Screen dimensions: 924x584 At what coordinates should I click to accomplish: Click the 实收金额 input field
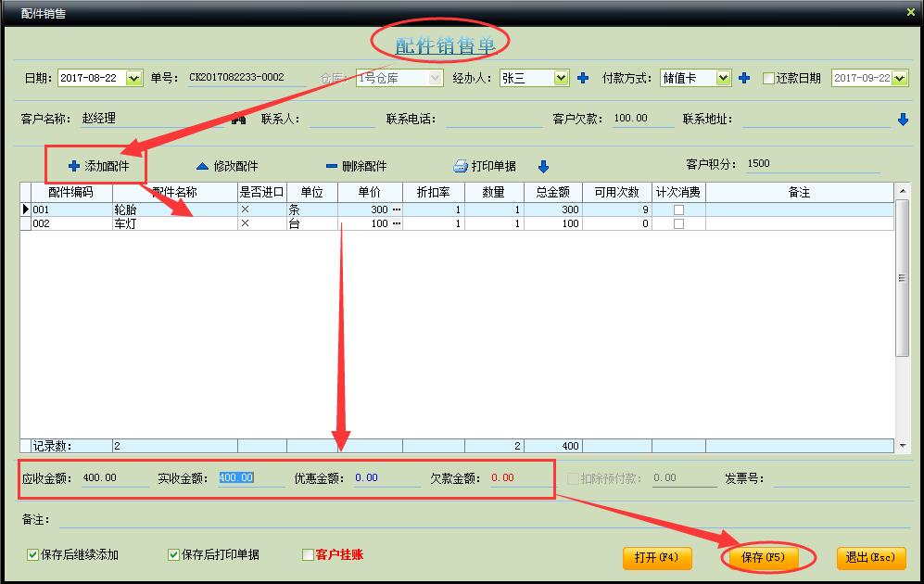pyautogui.click(x=250, y=478)
